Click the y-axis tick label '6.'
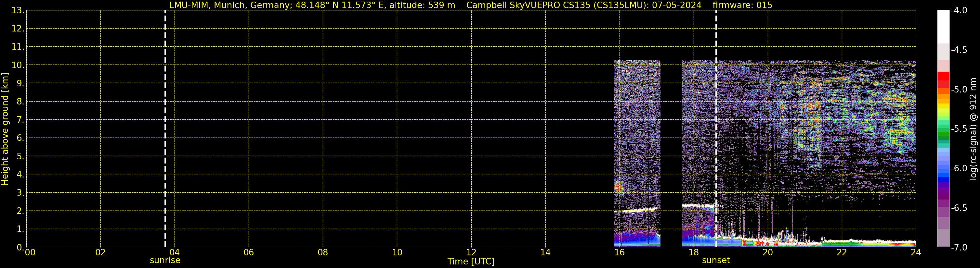Viewport: 980px width, 268px height. (20, 138)
